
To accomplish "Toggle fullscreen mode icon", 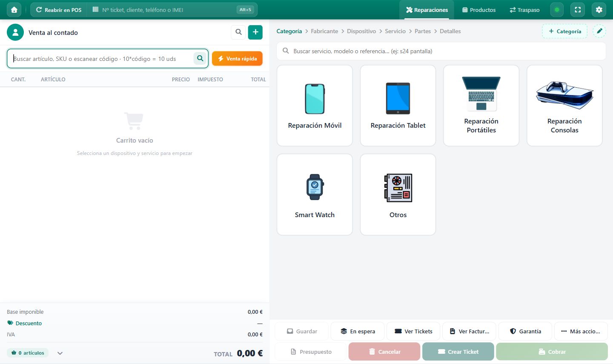I will 578,10.
